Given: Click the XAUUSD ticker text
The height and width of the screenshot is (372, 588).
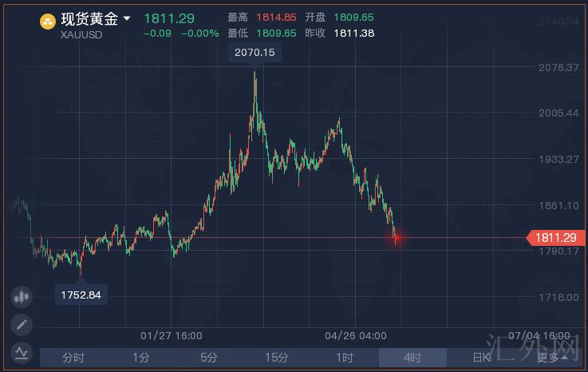Looking at the screenshot, I should [82, 34].
